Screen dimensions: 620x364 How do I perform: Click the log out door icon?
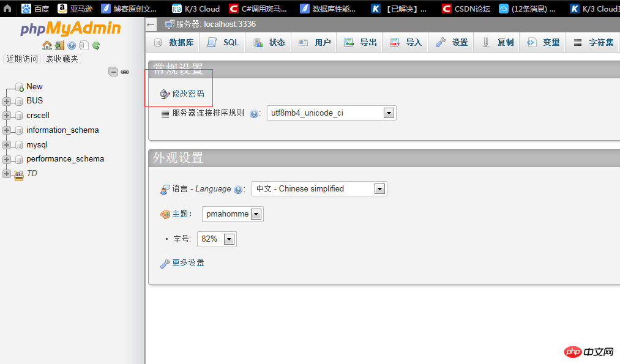pyautogui.click(x=60, y=45)
